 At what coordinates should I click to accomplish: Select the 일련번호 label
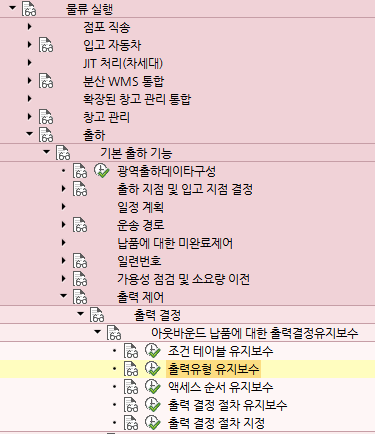click(x=139, y=261)
